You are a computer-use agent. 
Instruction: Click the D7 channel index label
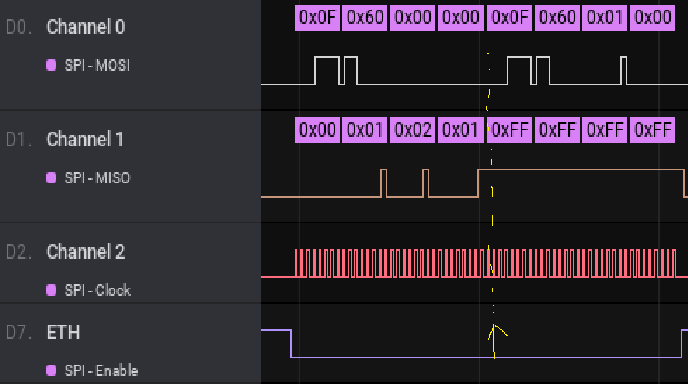18,333
